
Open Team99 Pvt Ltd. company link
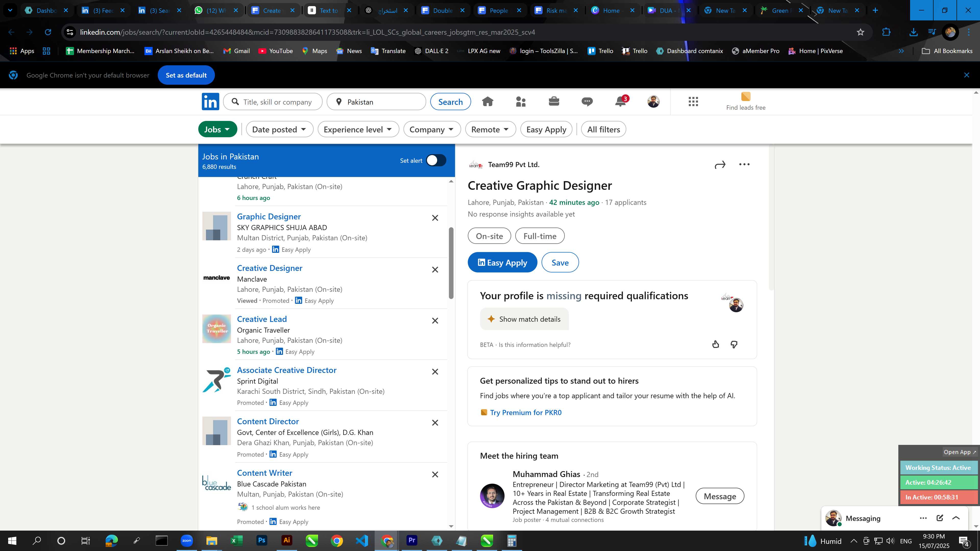click(513, 165)
